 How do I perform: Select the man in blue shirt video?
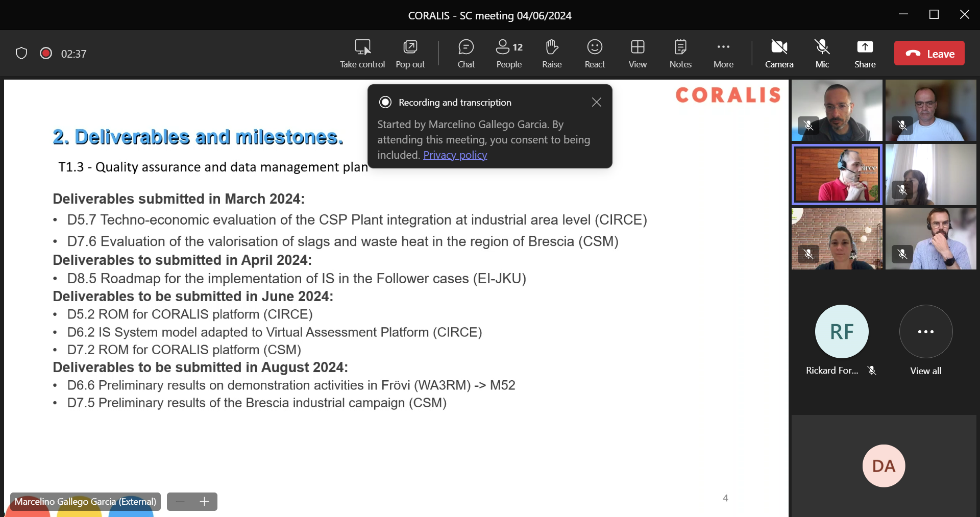[931, 239]
